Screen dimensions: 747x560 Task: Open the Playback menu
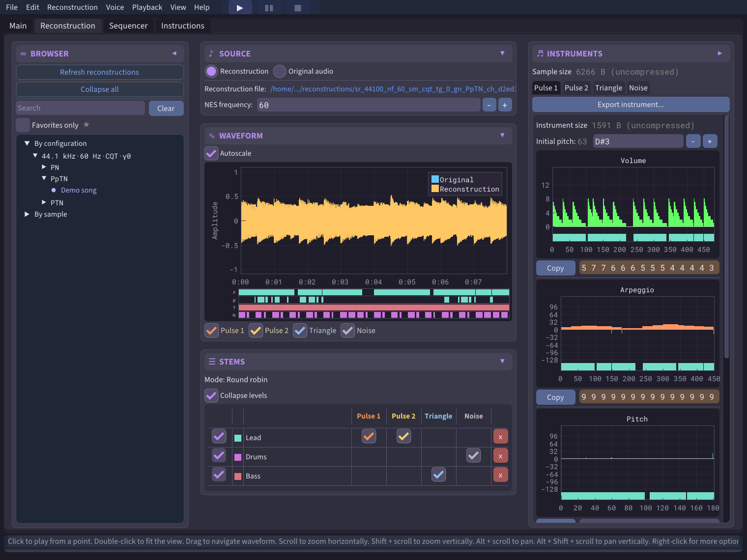(147, 7)
